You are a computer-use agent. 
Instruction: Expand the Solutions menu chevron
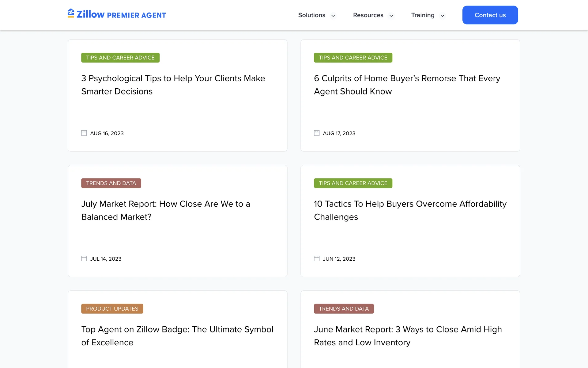click(x=333, y=16)
